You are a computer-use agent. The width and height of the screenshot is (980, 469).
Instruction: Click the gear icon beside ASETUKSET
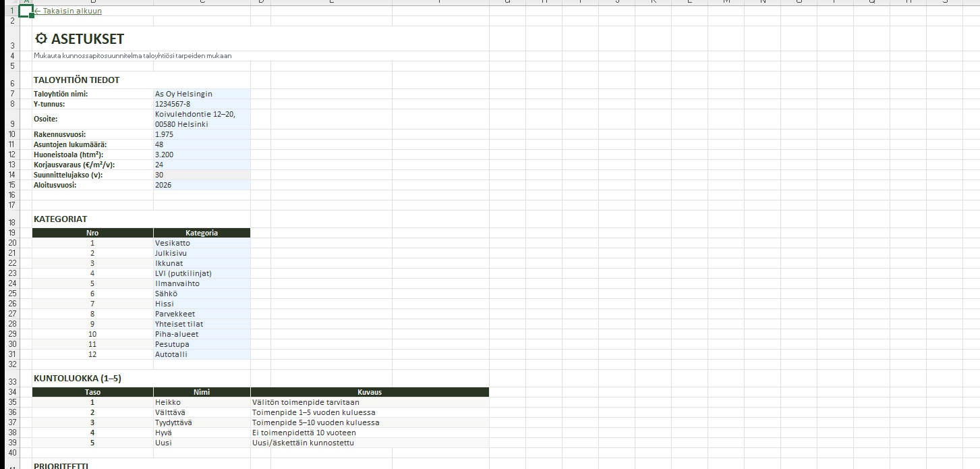coord(41,39)
